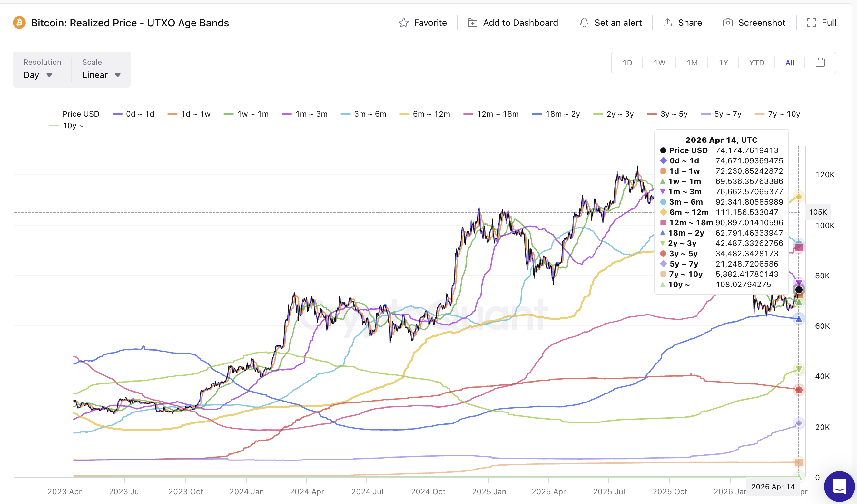Open the custom date range calendar picker
Screen dimensions: 857x504
(x=820, y=63)
